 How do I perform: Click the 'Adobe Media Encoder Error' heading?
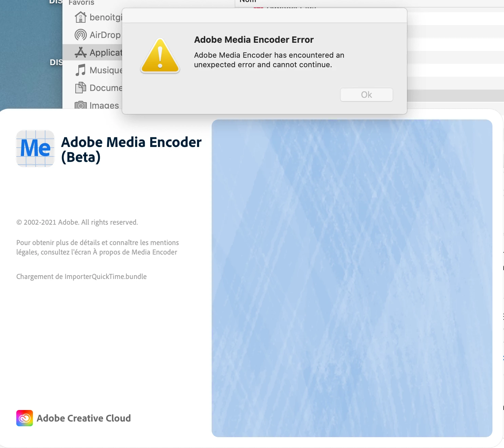254,40
